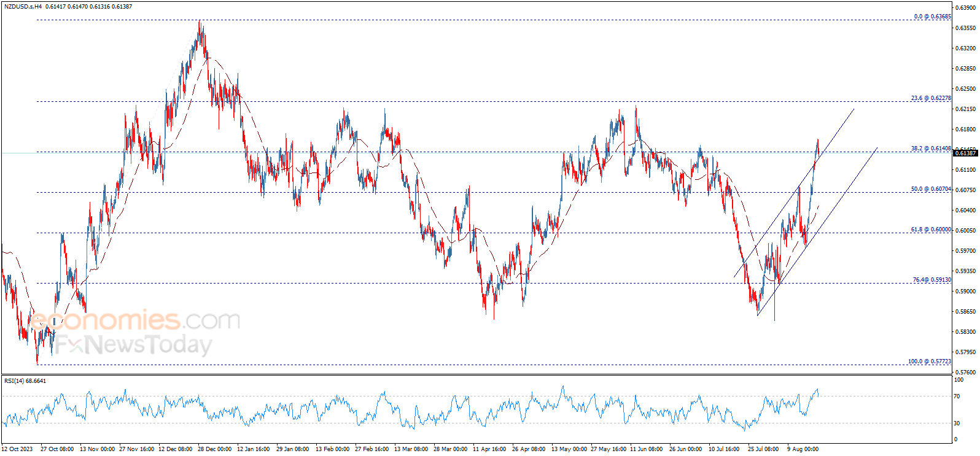This screenshot has height=456, width=980.
Task: Click the time axis label 13 Mar 08:00
Action: [x=411, y=449]
